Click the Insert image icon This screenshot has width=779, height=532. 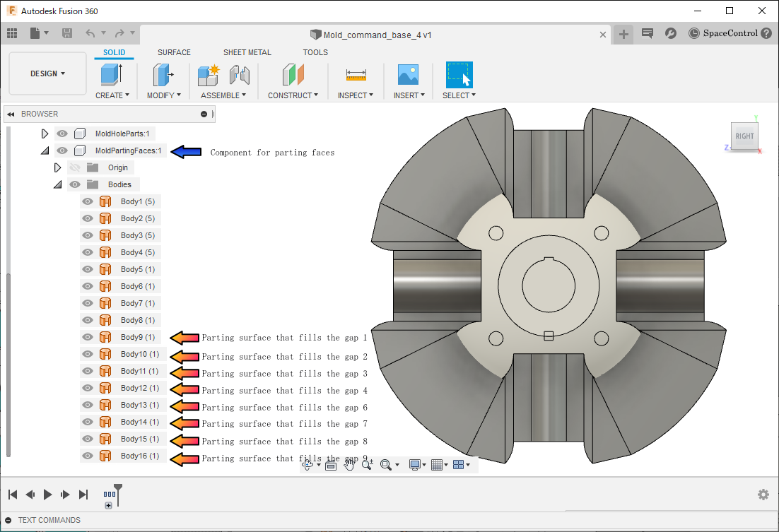[x=409, y=74]
